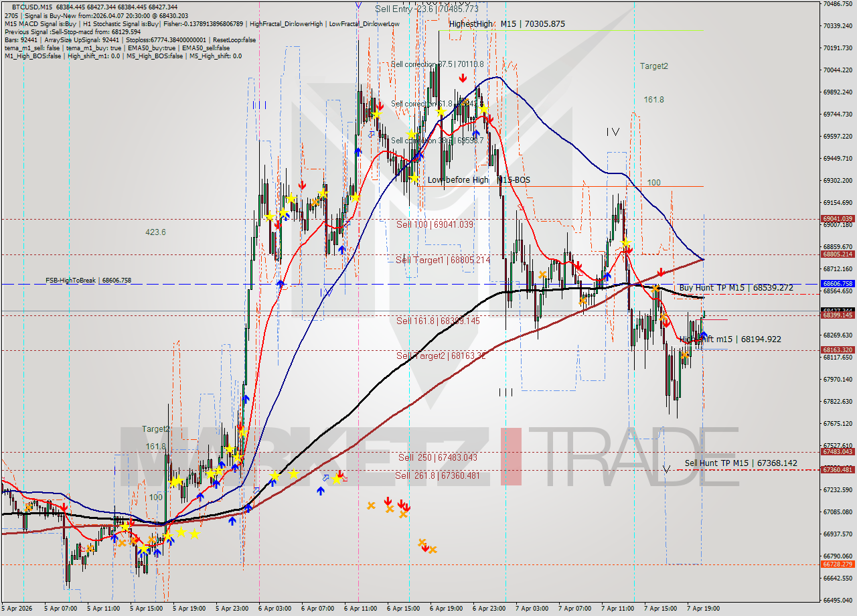Click the lowest orange cross marker near 66790

[433, 550]
